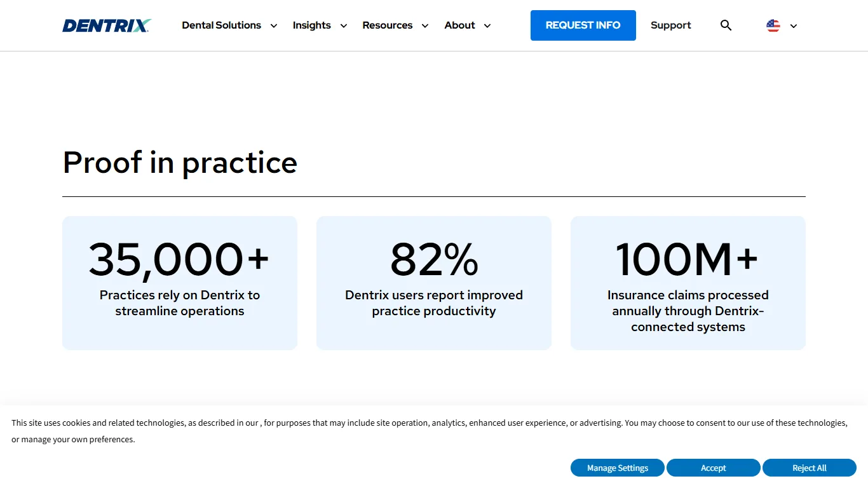Click the 82% statistic

(x=434, y=259)
